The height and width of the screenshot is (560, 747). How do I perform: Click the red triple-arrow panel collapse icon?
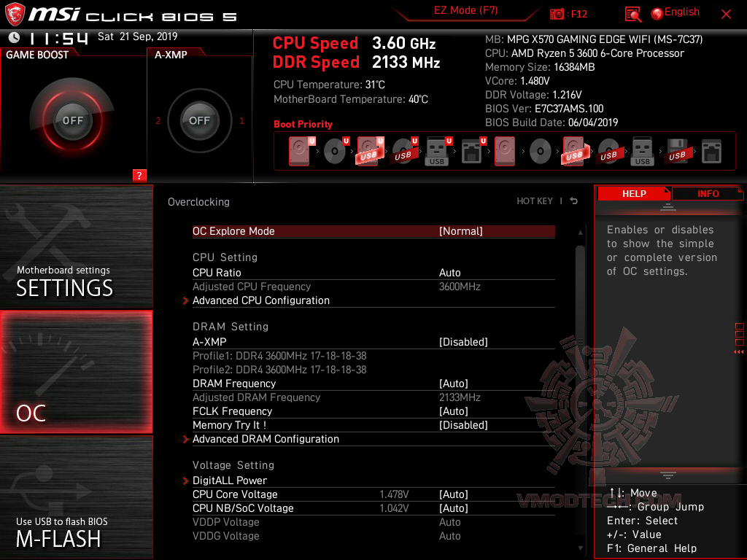tap(738, 352)
